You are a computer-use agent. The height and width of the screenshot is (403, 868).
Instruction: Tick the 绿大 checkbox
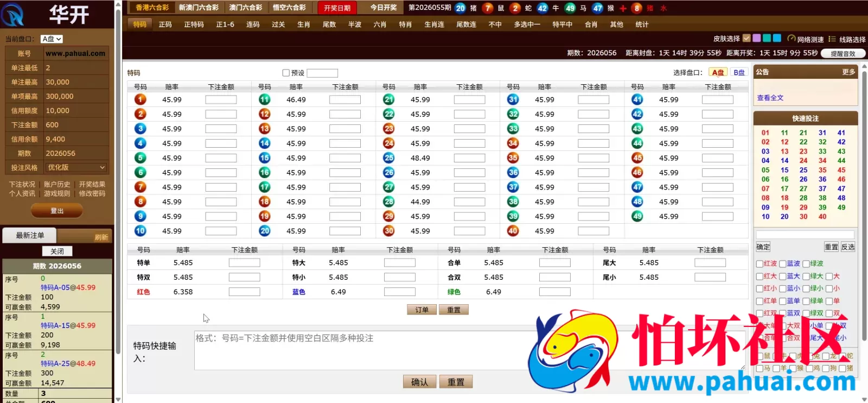(806, 276)
